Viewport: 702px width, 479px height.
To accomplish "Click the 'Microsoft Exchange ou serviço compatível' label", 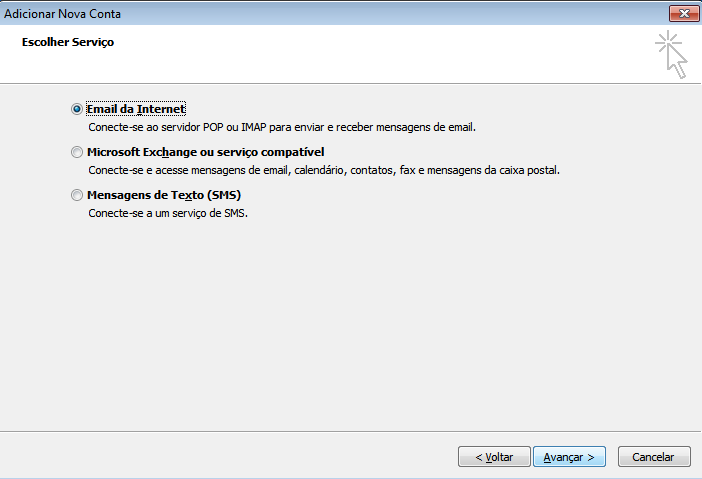I will pos(205,152).
